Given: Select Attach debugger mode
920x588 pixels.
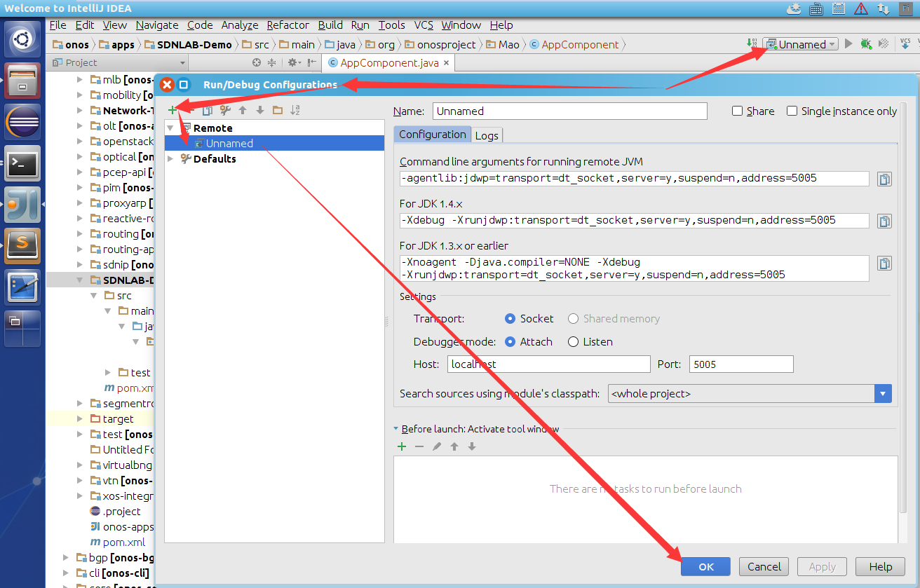Looking at the screenshot, I should click(510, 341).
